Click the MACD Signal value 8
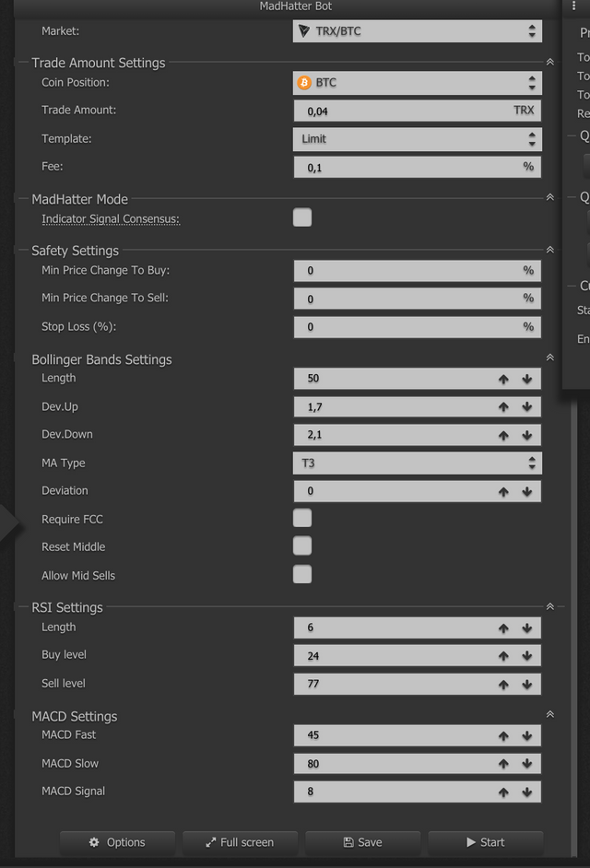Screen dimensions: 590x868 [x=311, y=792]
